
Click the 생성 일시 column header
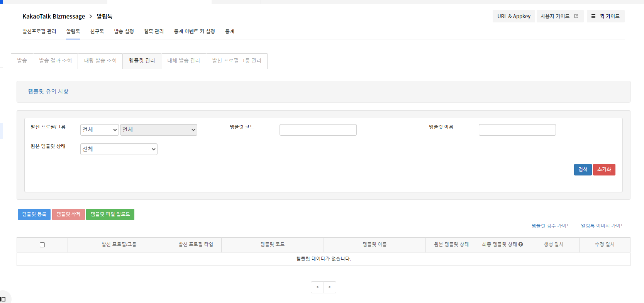click(x=554, y=245)
